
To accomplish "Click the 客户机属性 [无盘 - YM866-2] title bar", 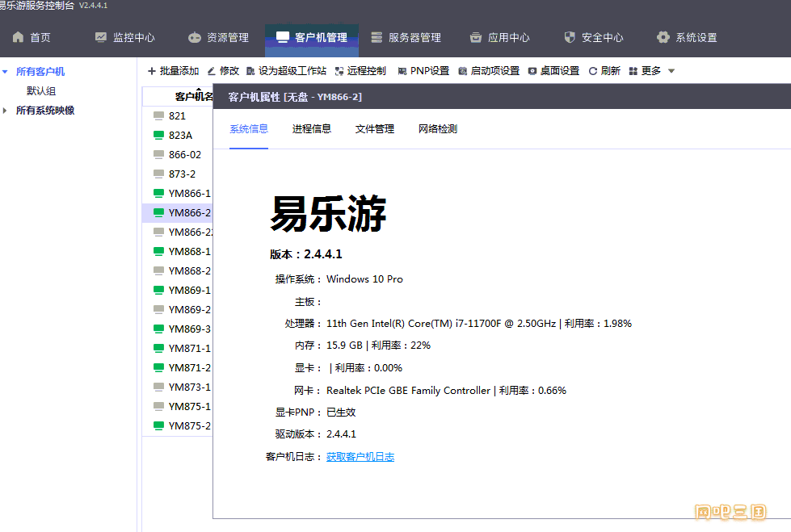I will click(x=502, y=97).
